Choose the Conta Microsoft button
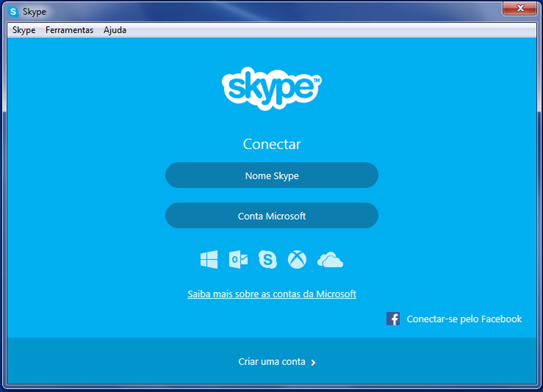 pyautogui.click(x=271, y=216)
